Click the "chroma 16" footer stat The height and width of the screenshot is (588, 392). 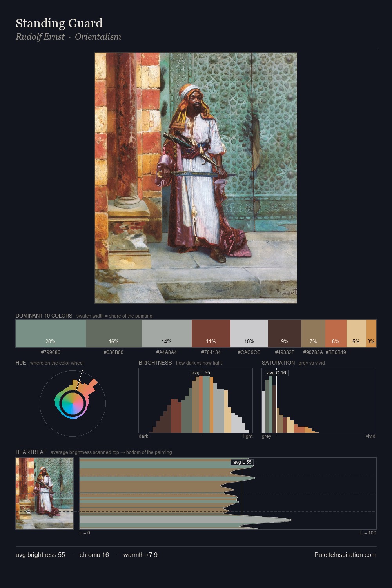[x=94, y=555]
